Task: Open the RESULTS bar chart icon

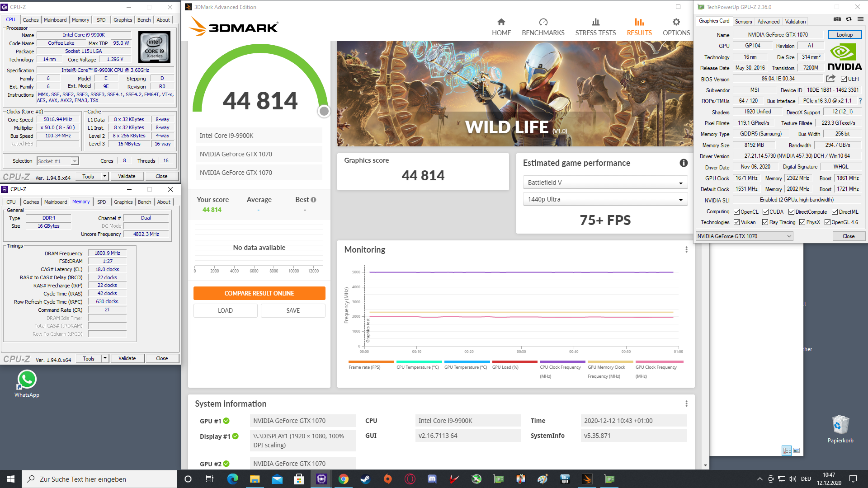Action: coord(639,22)
